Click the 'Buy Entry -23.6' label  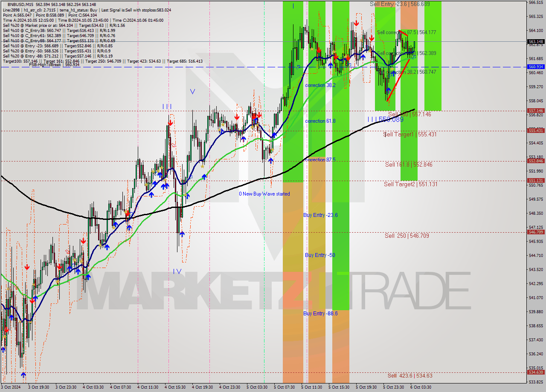[x=320, y=215]
